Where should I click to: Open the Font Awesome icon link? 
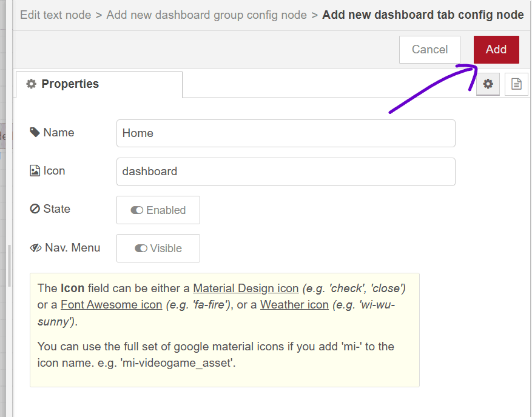[111, 304]
